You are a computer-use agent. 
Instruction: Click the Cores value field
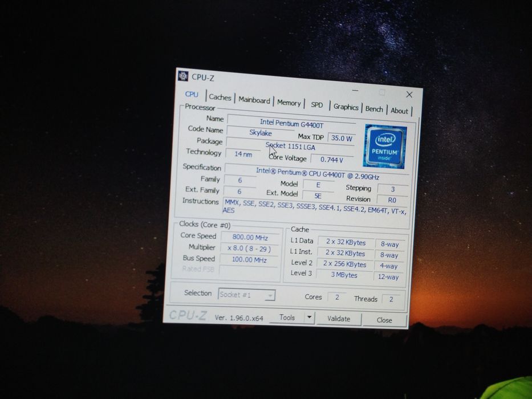point(337,298)
